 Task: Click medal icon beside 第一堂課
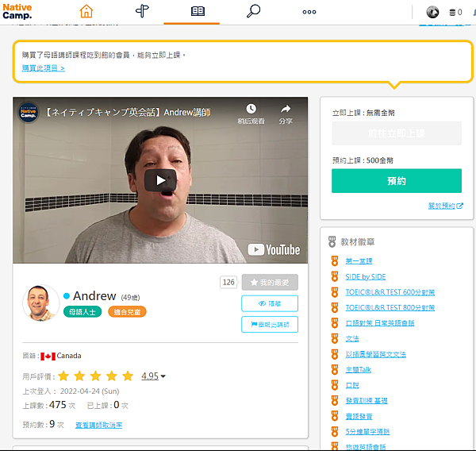click(335, 260)
